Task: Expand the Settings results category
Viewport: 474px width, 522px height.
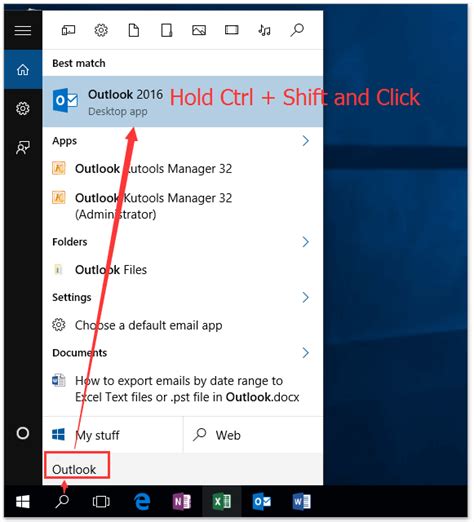Action: 305,297
